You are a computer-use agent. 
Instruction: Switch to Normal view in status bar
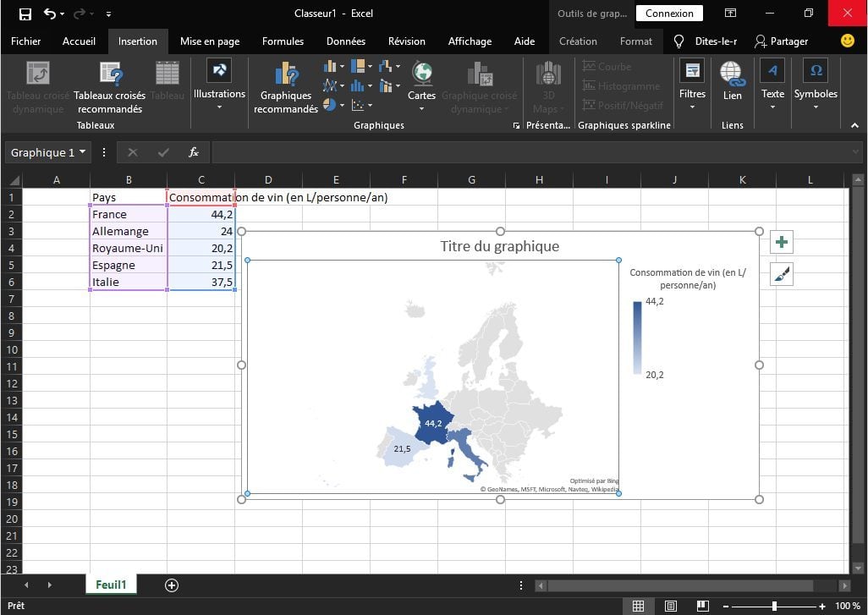(639, 606)
